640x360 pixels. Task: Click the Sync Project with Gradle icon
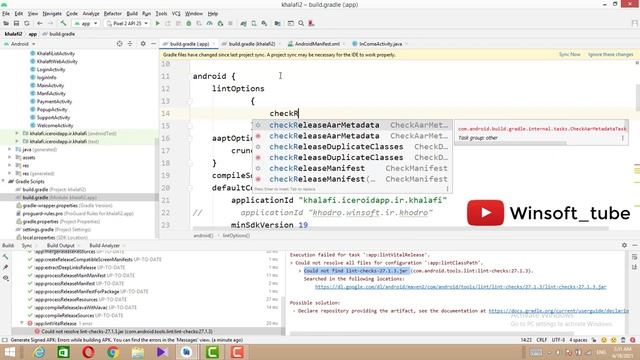pyautogui.click(x=244, y=24)
